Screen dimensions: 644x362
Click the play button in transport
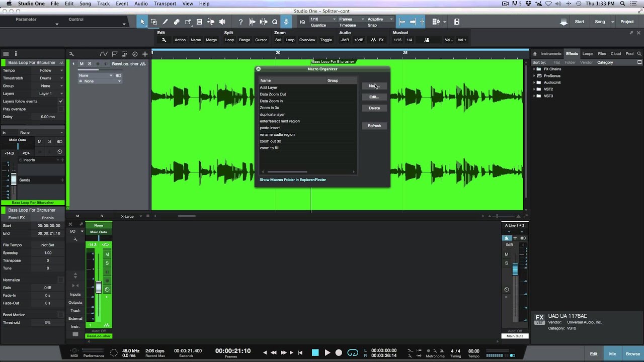[x=328, y=352]
